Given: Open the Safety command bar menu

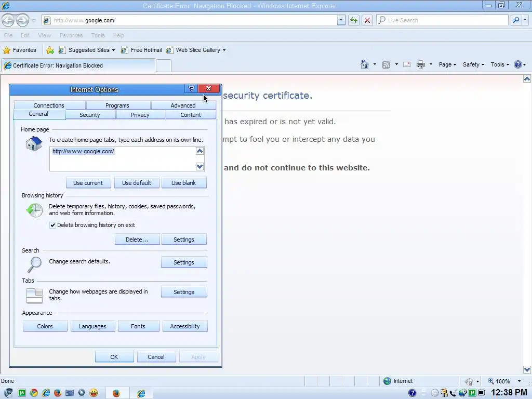Looking at the screenshot, I should coord(473,64).
